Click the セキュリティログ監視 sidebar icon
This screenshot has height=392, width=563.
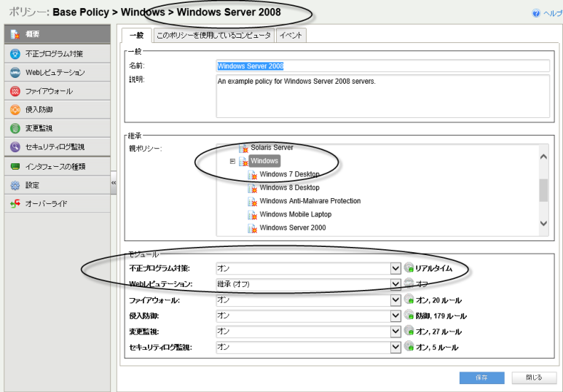15,147
